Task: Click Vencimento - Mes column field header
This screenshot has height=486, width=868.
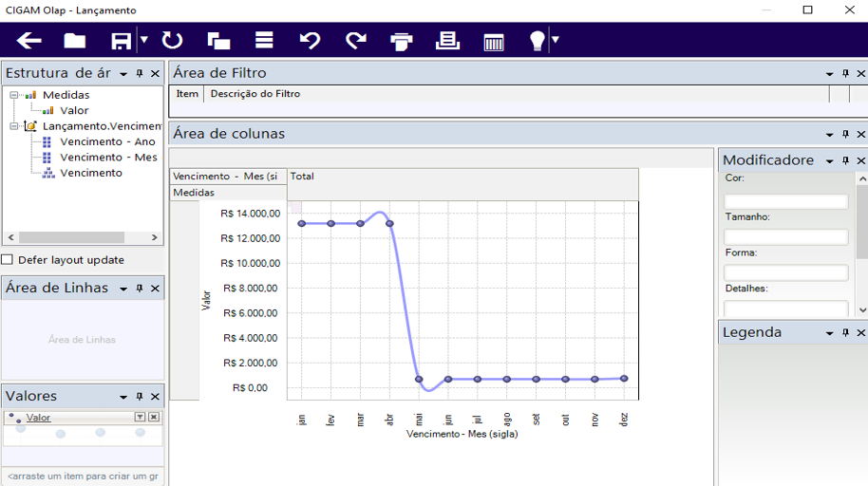Action: [228, 176]
